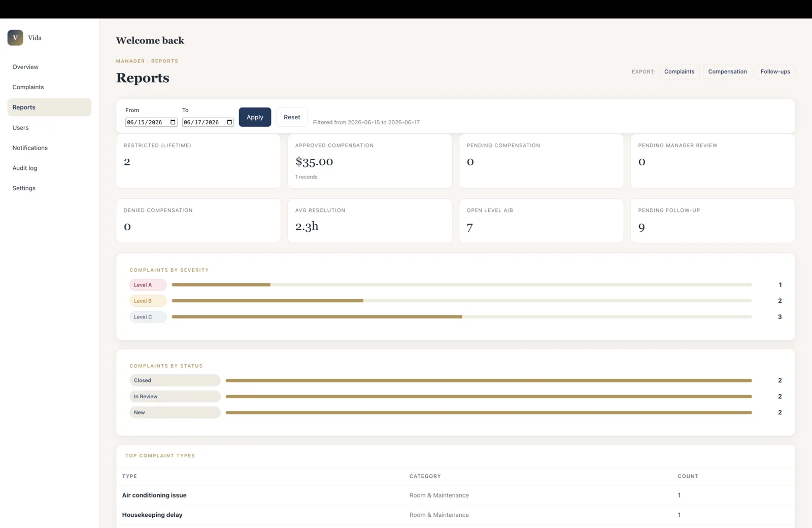Reset the date filter
The width and height of the screenshot is (812, 528).
click(x=292, y=117)
